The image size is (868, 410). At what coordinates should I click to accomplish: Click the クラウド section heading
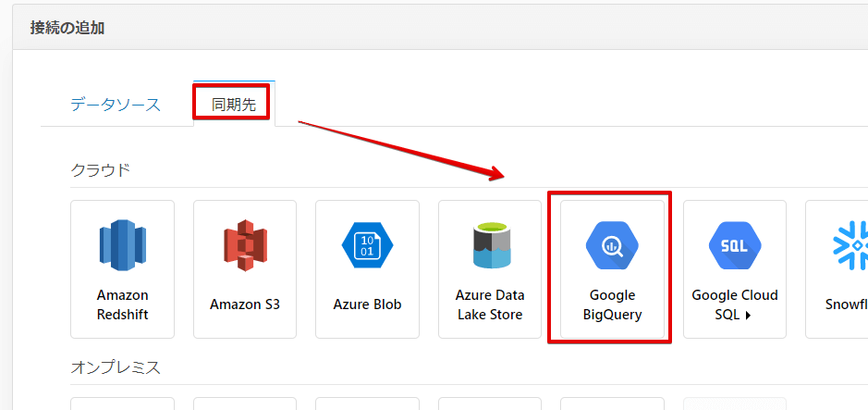[101, 169]
